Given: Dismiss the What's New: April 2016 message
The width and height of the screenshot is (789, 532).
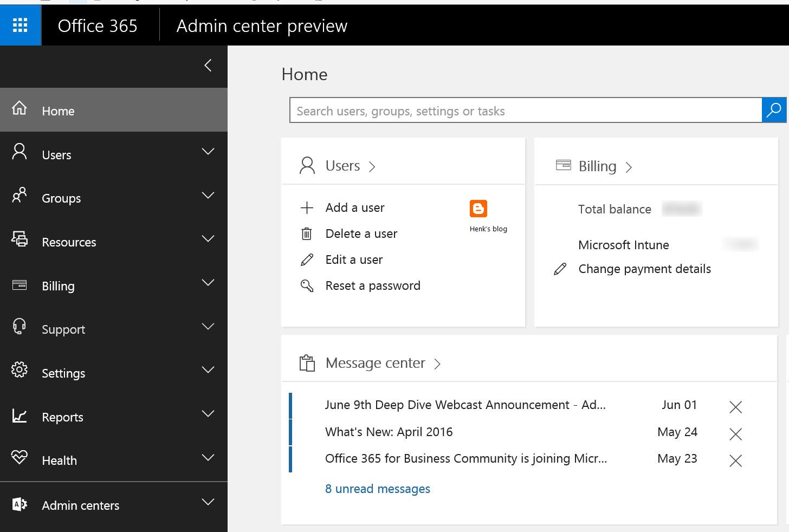Looking at the screenshot, I should (735, 434).
